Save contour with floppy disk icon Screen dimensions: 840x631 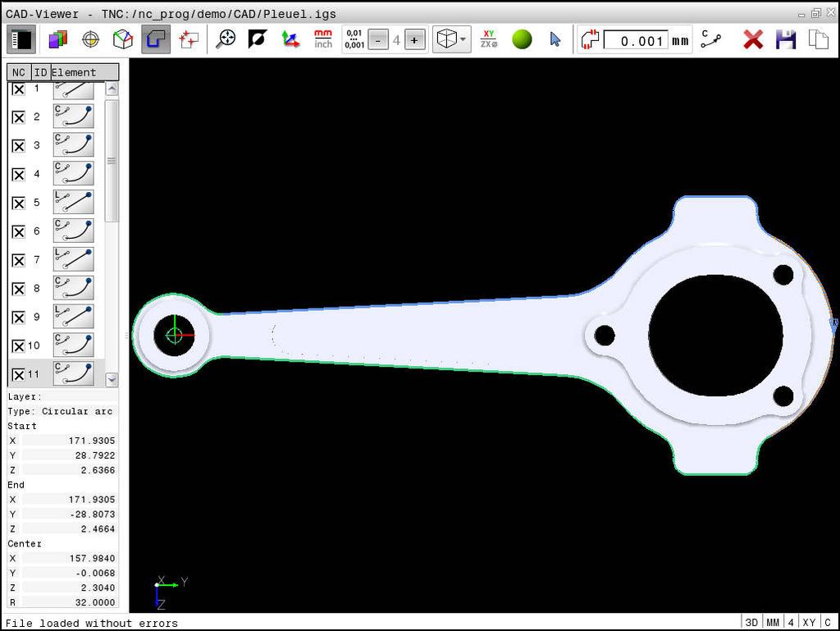(785, 39)
